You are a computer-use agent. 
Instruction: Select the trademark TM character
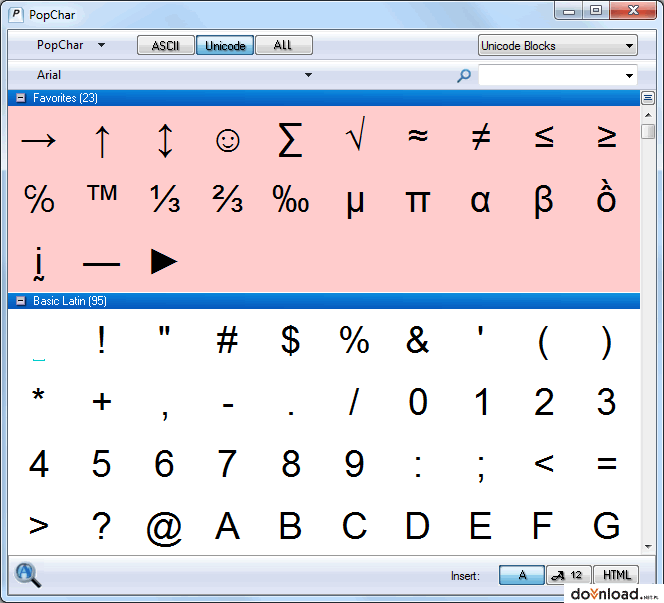[x=102, y=193]
